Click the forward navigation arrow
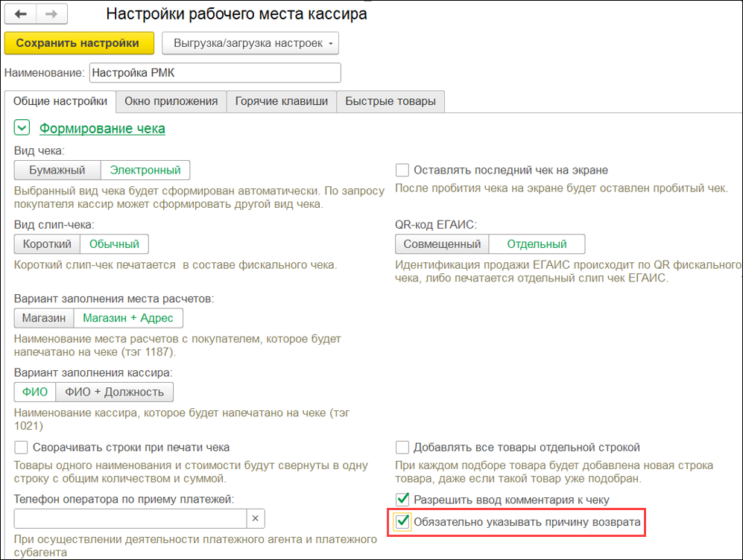This screenshot has width=743, height=560. (51, 14)
